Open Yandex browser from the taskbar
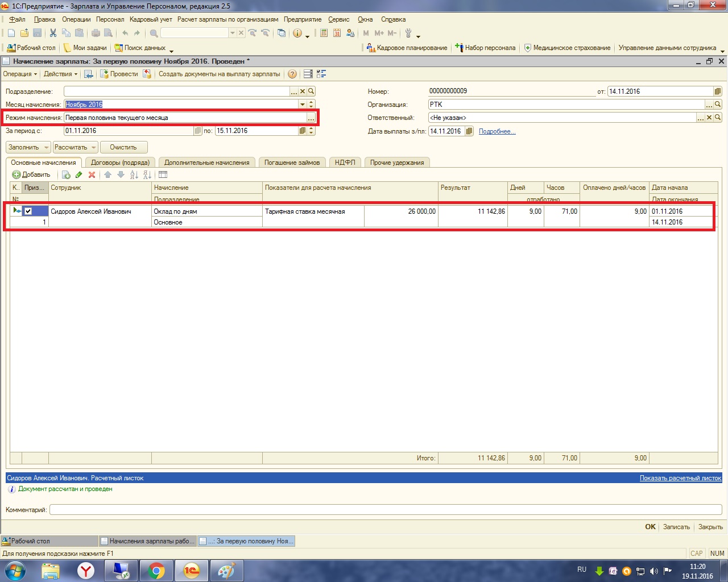728x582 pixels. tap(86, 571)
